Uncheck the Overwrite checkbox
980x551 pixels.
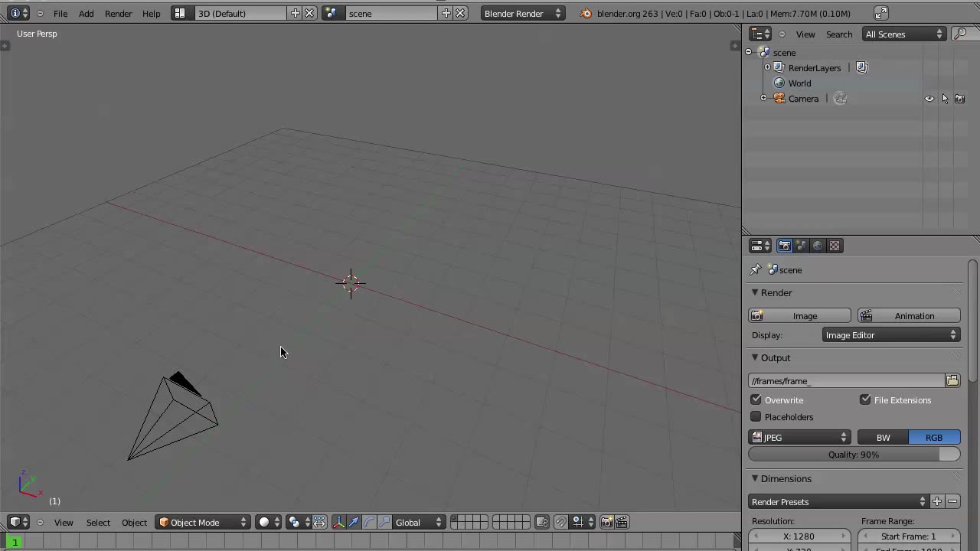[756, 399]
